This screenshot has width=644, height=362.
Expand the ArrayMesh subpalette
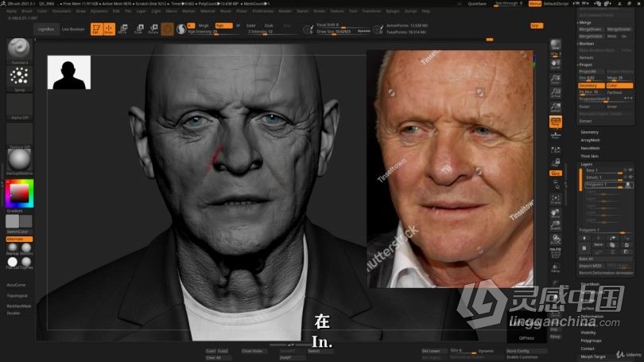[x=590, y=140]
